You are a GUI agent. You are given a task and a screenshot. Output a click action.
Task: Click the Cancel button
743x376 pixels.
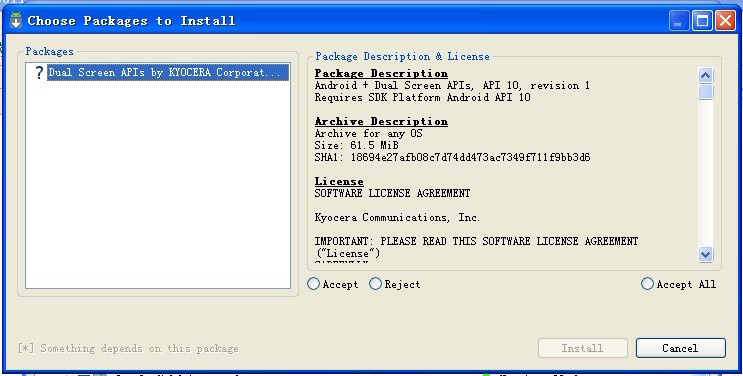coord(680,348)
